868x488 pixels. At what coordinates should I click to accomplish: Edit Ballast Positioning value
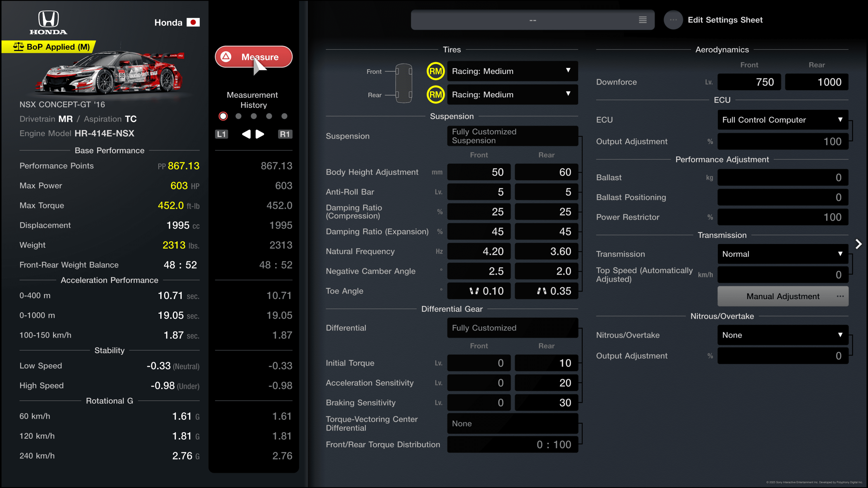[x=783, y=197]
